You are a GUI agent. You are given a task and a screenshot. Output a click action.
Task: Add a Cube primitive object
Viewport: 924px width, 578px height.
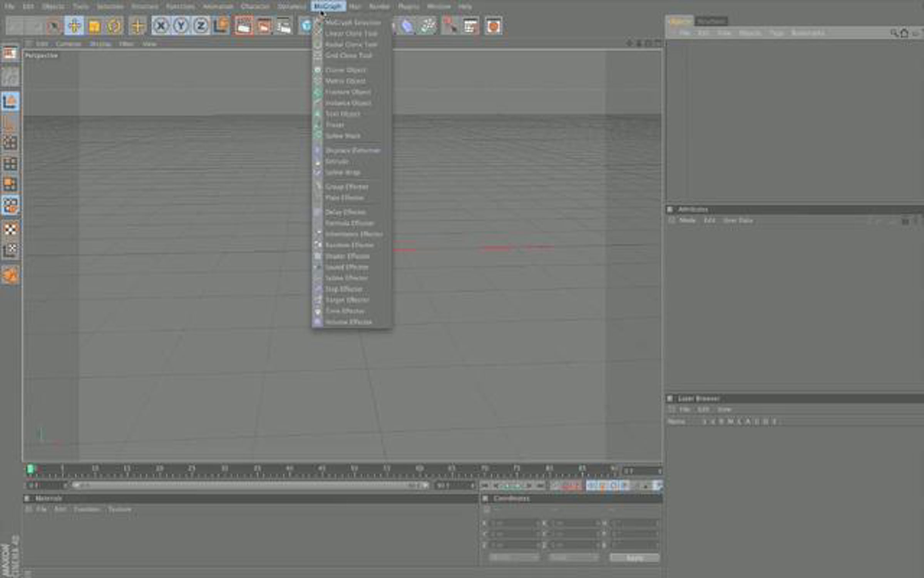tap(306, 26)
